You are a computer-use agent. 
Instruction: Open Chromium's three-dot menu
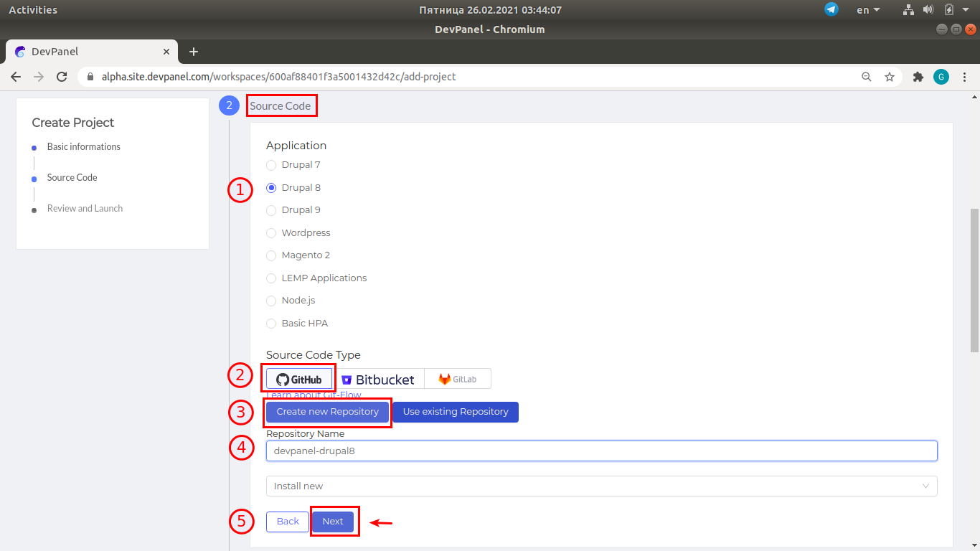point(965,77)
